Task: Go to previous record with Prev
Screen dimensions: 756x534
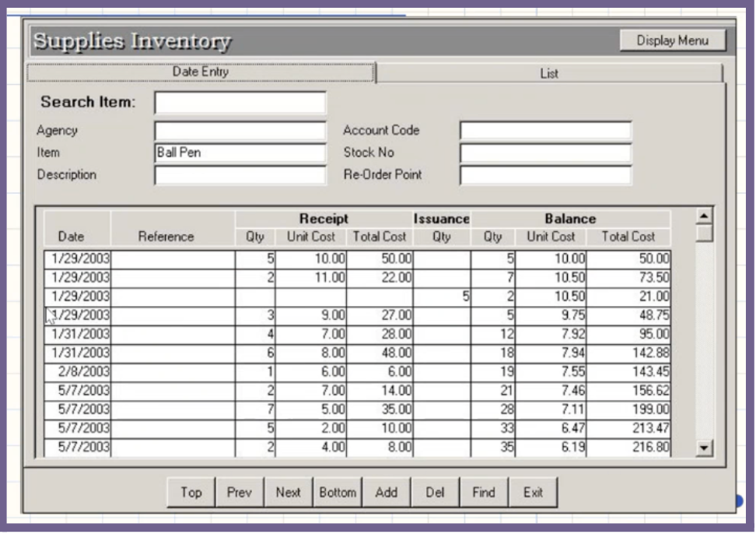Action: (x=240, y=493)
